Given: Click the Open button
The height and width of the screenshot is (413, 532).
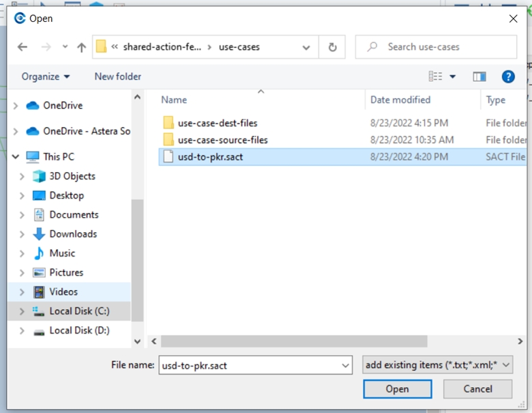Looking at the screenshot, I should click(398, 389).
